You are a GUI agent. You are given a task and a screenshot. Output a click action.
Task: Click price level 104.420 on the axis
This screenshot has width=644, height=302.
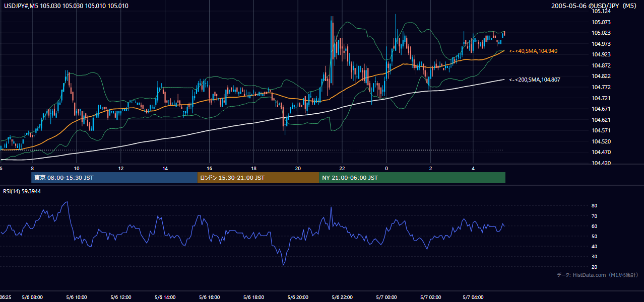[x=601, y=163]
